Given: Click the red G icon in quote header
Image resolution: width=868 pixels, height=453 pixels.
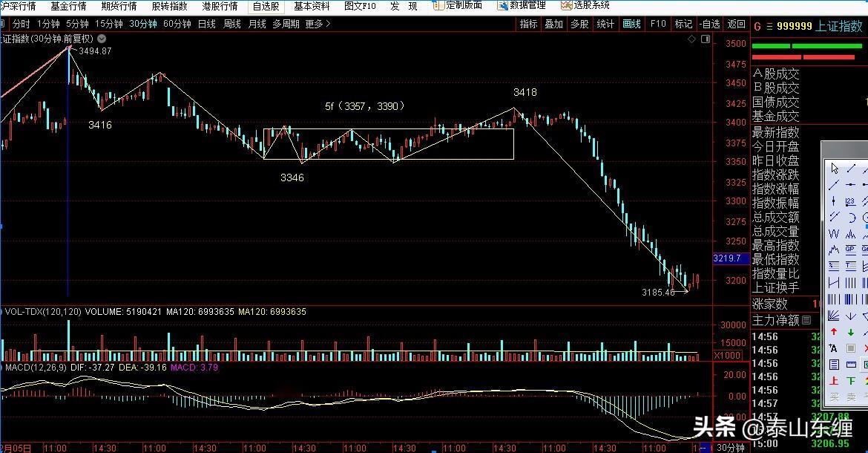Looking at the screenshot, I should point(757,26).
